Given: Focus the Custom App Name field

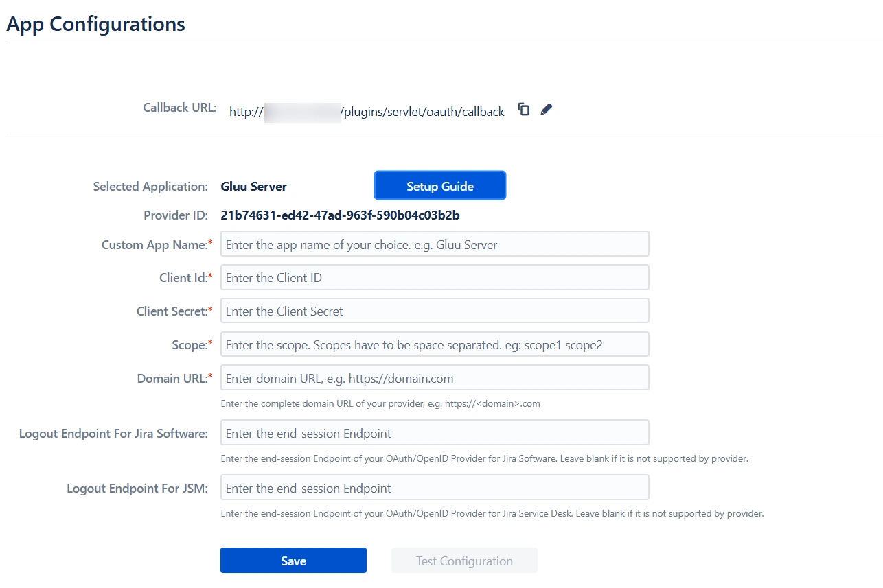Looking at the screenshot, I should [435, 244].
